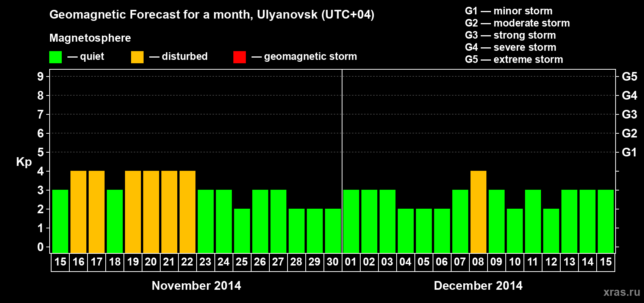Click the Magnetosphere heading
The width and height of the screenshot is (644, 303).
click(90, 38)
